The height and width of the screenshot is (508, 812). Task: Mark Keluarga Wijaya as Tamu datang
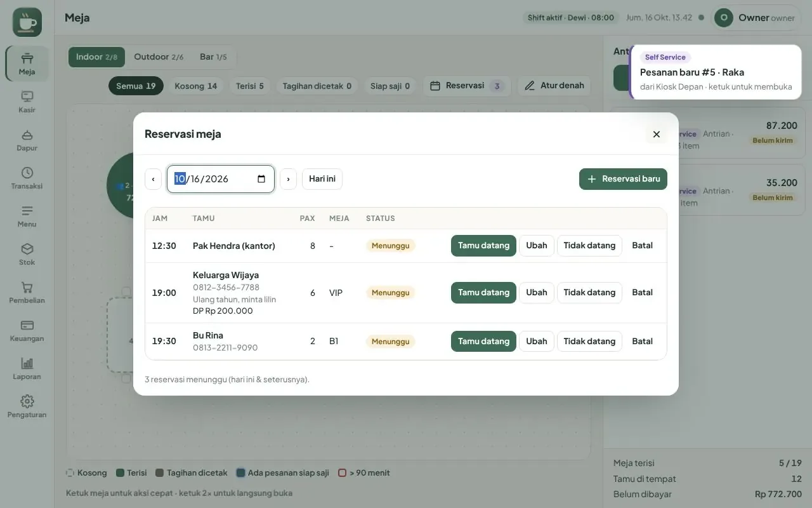(483, 293)
